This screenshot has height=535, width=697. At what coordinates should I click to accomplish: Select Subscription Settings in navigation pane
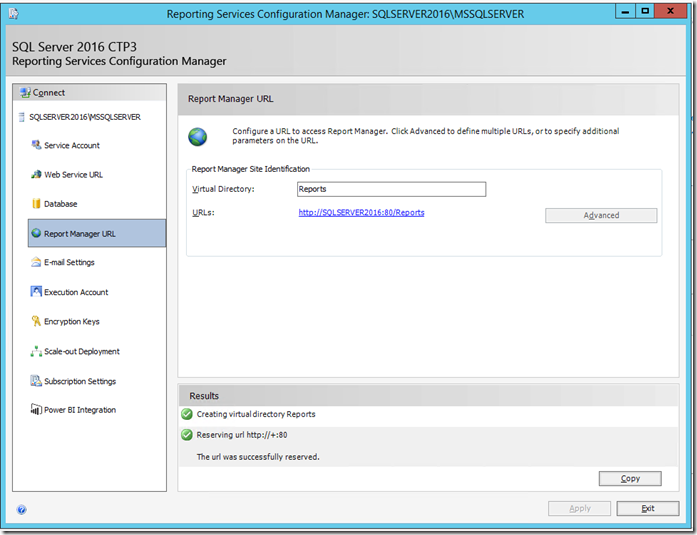(x=79, y=381)
